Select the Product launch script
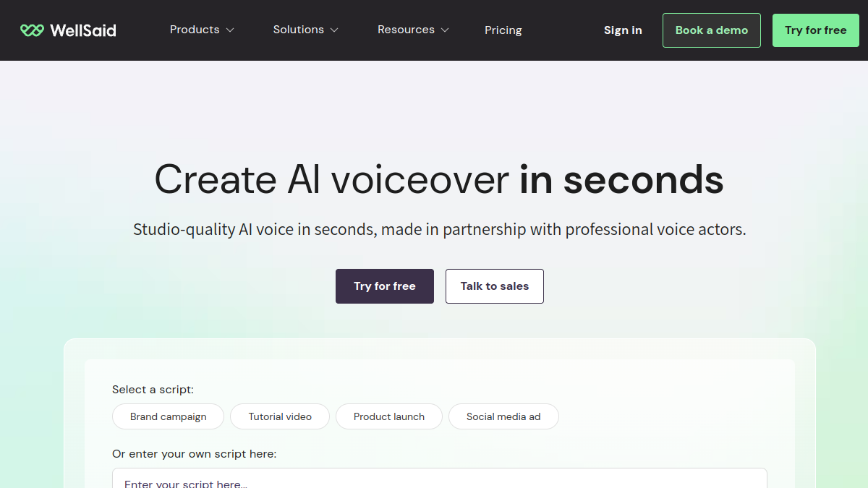Viewport: 868px width, 488px height. coord(389,416)
